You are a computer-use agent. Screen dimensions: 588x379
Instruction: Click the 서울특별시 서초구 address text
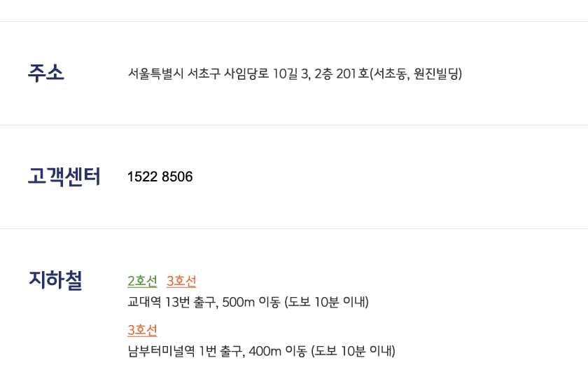coord(174,74)
